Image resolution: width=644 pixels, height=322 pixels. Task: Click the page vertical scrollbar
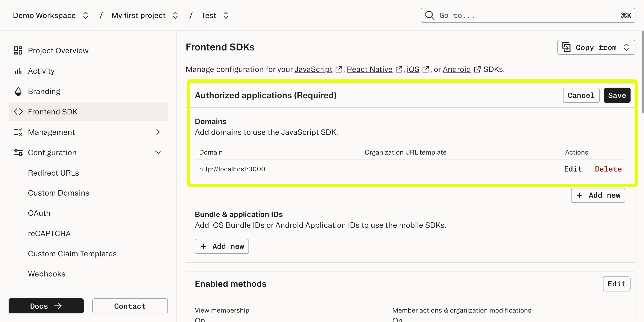(642, 72)
